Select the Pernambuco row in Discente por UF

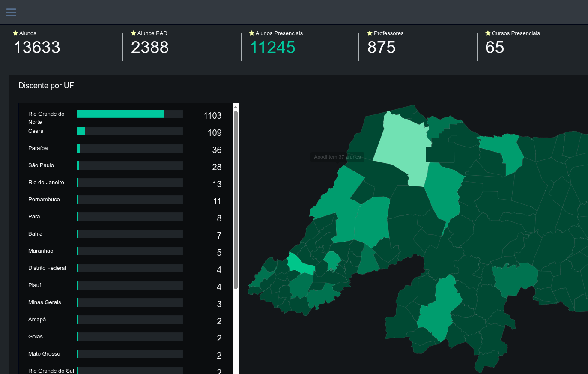(44, 199)
